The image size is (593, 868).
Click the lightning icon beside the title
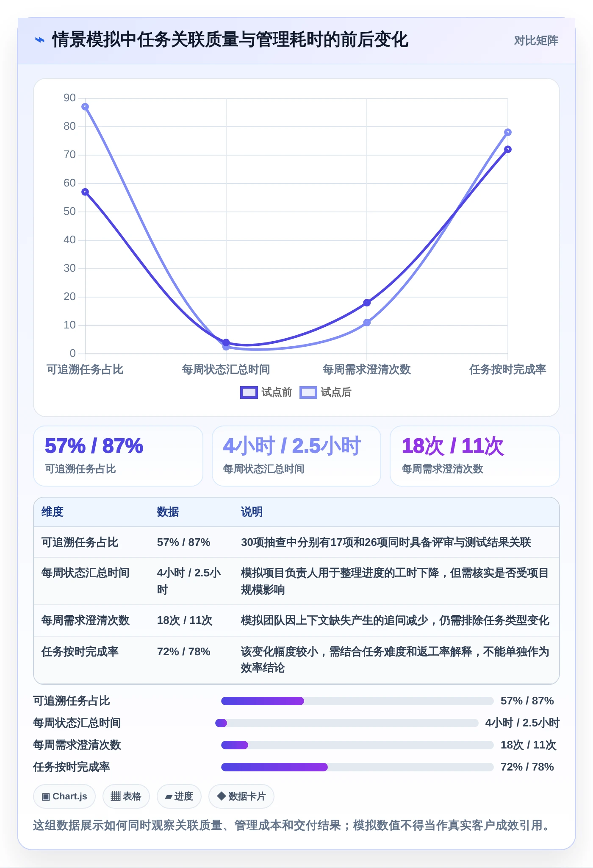coord(39,40)
